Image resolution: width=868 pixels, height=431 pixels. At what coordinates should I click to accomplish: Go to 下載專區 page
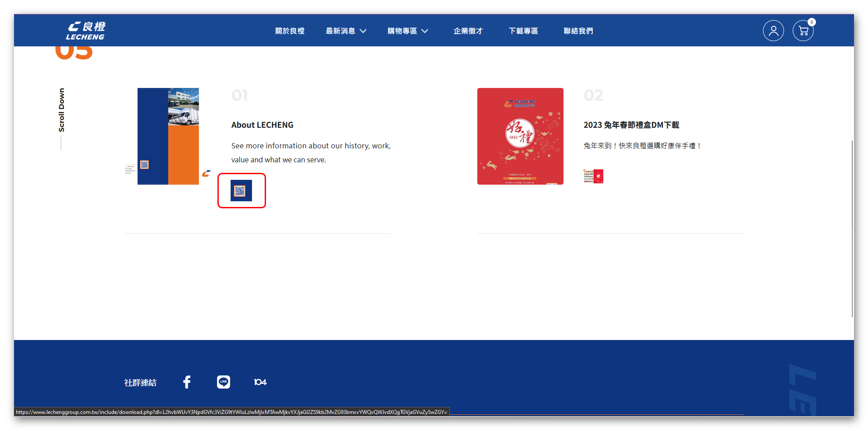pyautogui.click(x=523, y=31)
